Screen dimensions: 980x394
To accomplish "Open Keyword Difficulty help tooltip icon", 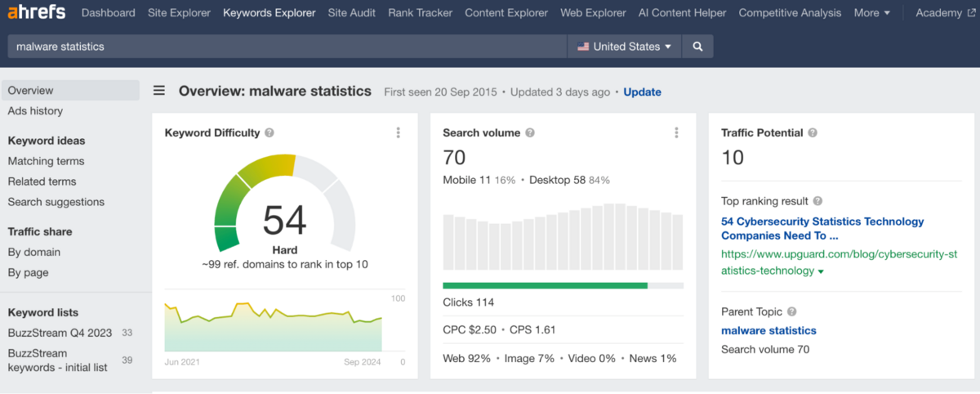I will point(269,132).
